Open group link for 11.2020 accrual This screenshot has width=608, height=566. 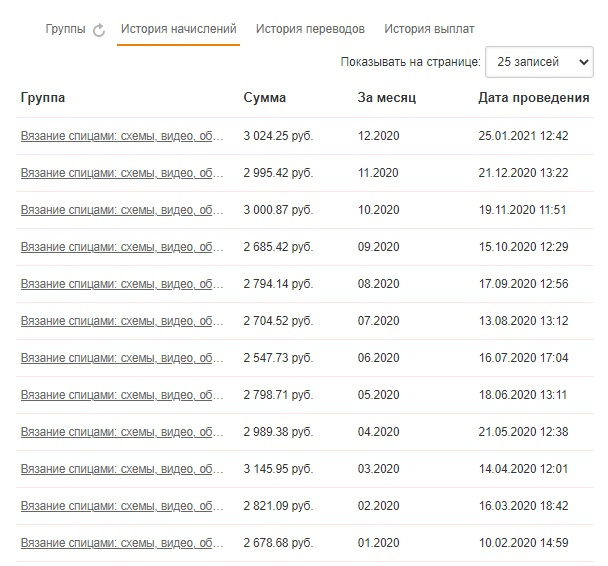click(122, 173)
